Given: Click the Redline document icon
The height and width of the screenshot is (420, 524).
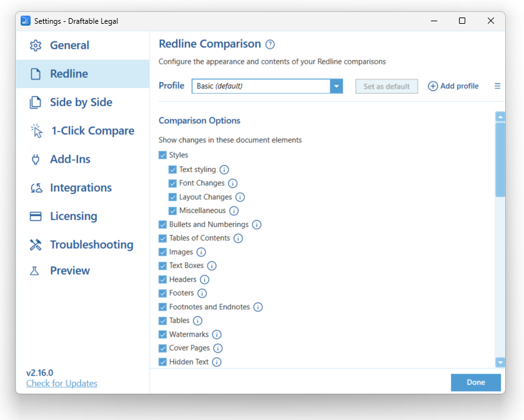Looking at the screenshot, I should (x=36, y=74).
